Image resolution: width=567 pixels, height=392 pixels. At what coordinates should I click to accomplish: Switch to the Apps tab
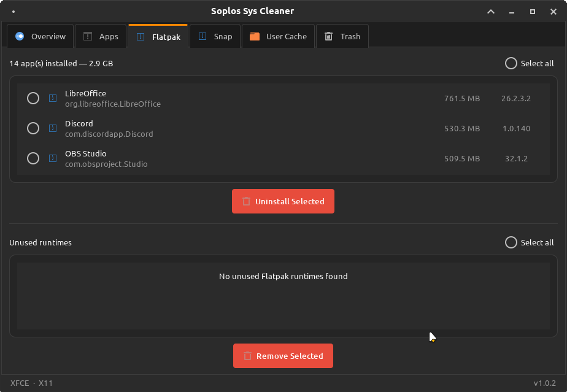(101, 36)
